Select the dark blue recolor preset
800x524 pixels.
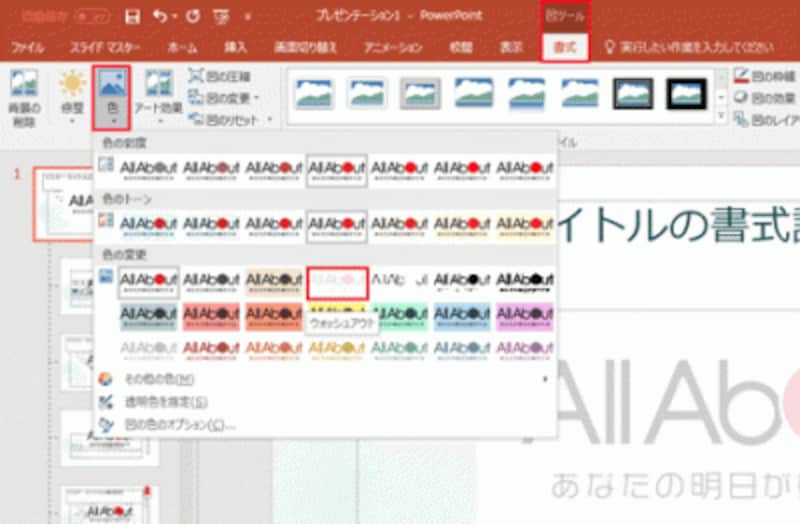click(462, 316)
